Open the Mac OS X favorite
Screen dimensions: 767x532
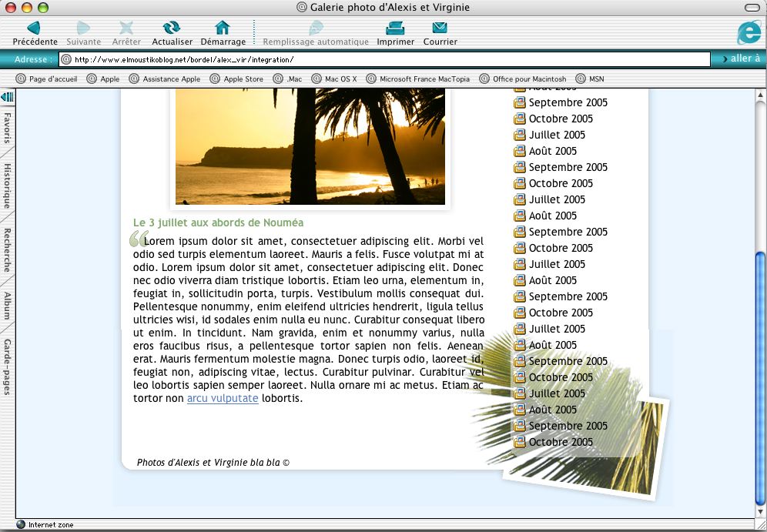tap(334, 79)
